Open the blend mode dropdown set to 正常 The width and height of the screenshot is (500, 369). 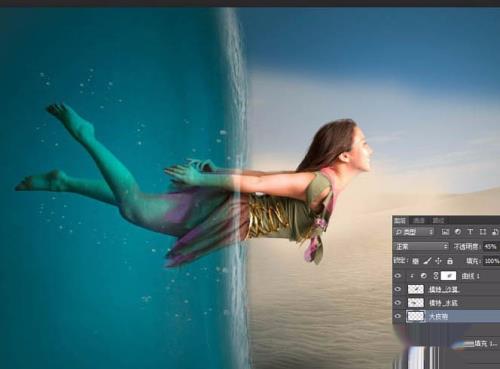[x=421, y=247]
